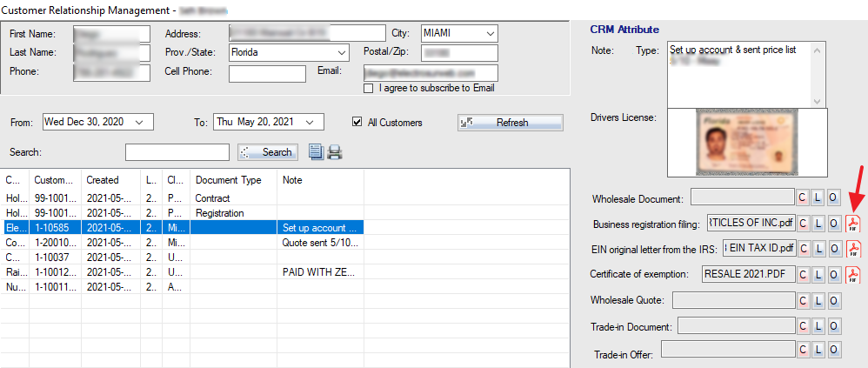Click the 'TICLES OF INC.pdf' file field
The height and width of the screenshot is (368, 868).
pos(751,224)
